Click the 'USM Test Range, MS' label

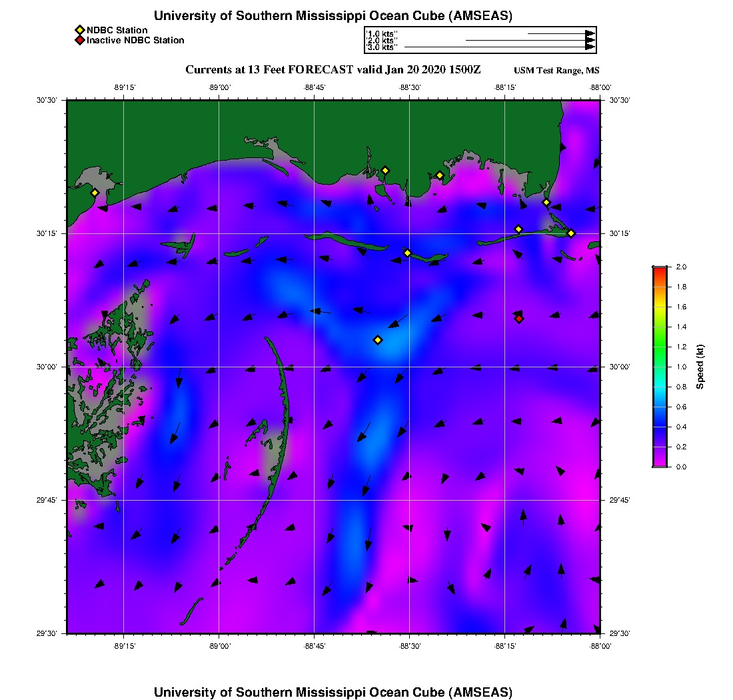point(556,71)
